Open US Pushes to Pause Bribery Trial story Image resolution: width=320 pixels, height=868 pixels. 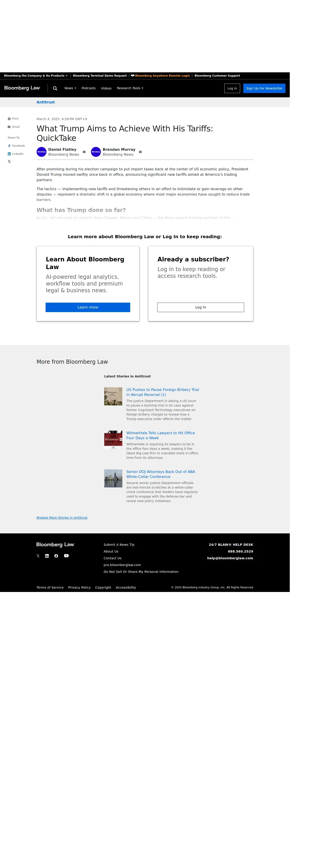(162, 392)
